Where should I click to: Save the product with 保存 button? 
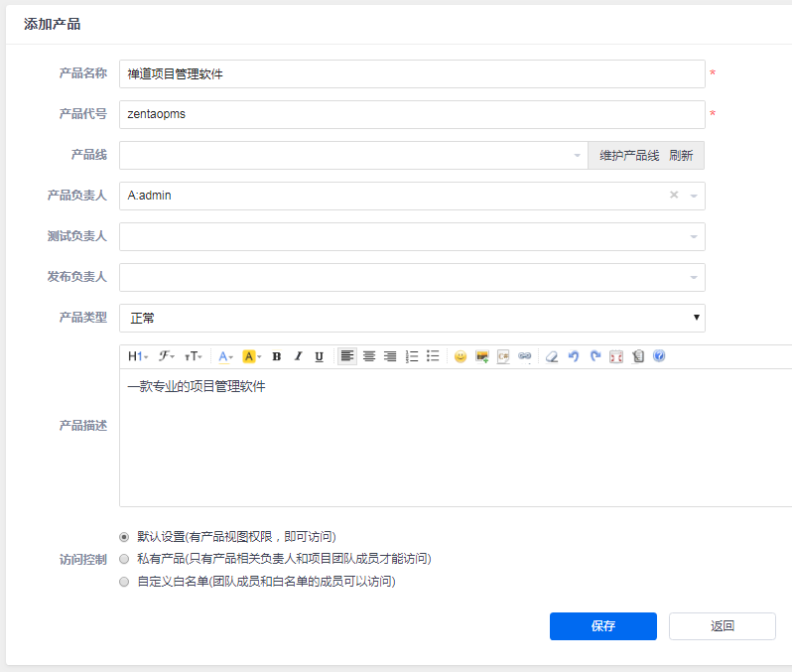tap(603, 626)
